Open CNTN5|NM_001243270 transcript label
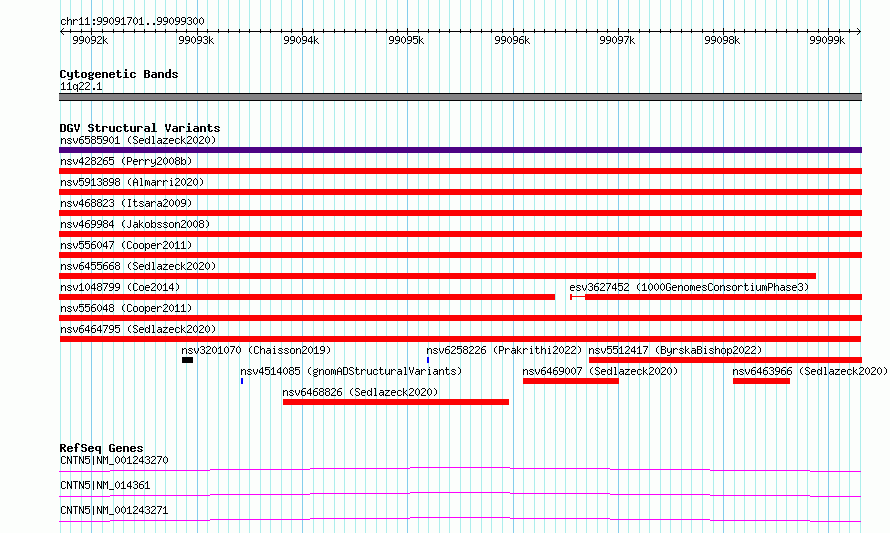The width and height of the screenshot is (890, 533). [114, 460]
